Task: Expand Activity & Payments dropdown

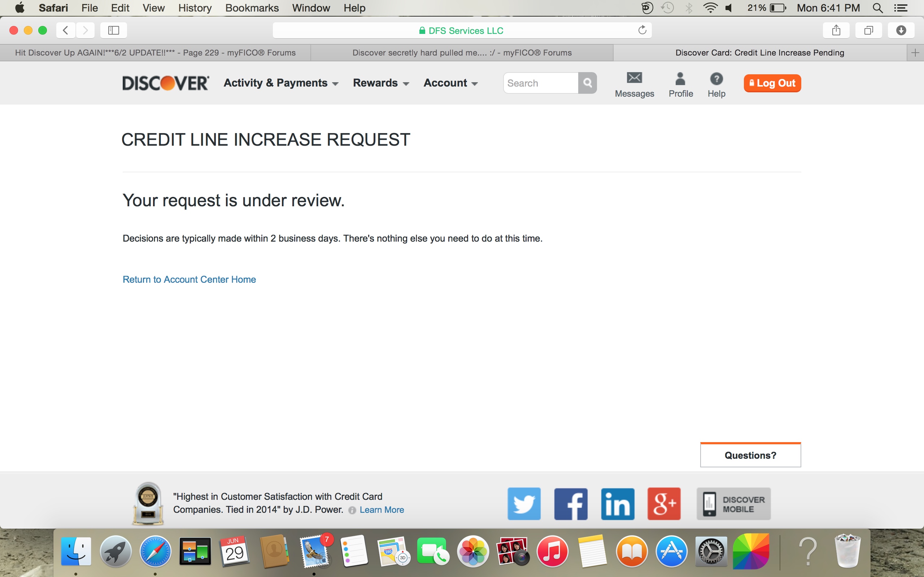Action: coord(281,83)
